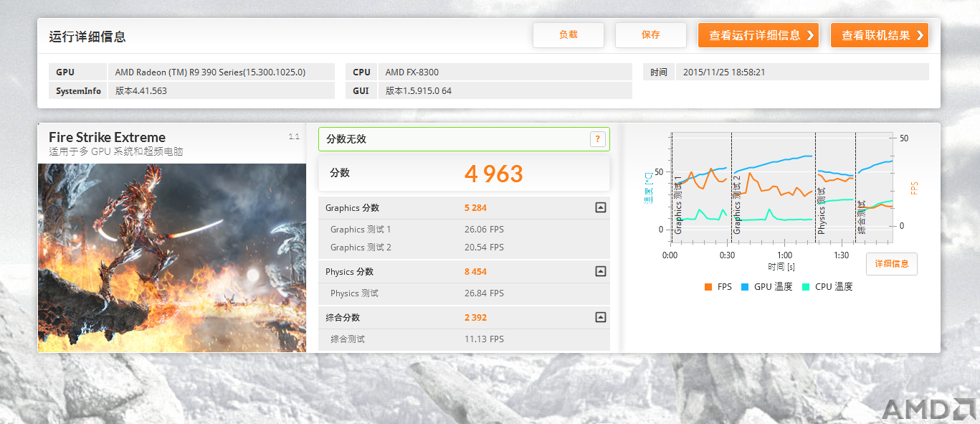Image resolution: width=980 pixels, height=424 pixels.
Task: Click the Fire Strike Extreme thumbnail image
Action: [x=172, y=258]
